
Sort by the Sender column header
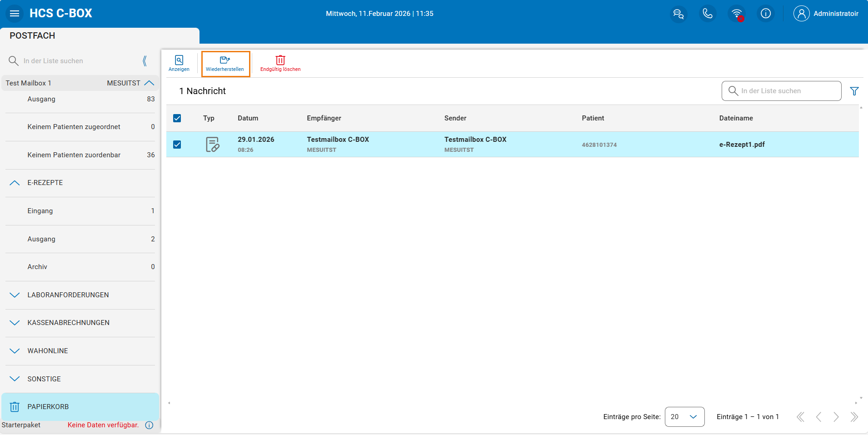pyautogui.click(x=455, y=118)
